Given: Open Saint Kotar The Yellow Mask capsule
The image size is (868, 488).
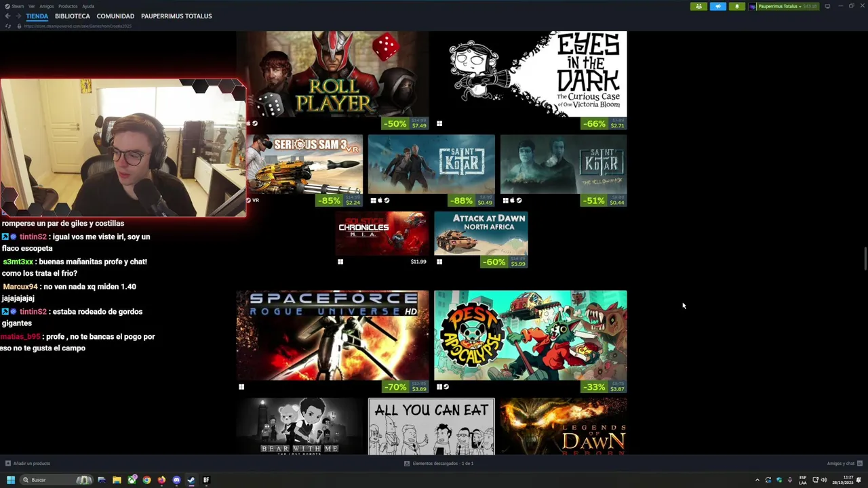Looking at the screenshot, I should pyautogui.click(x=564, y=164).
